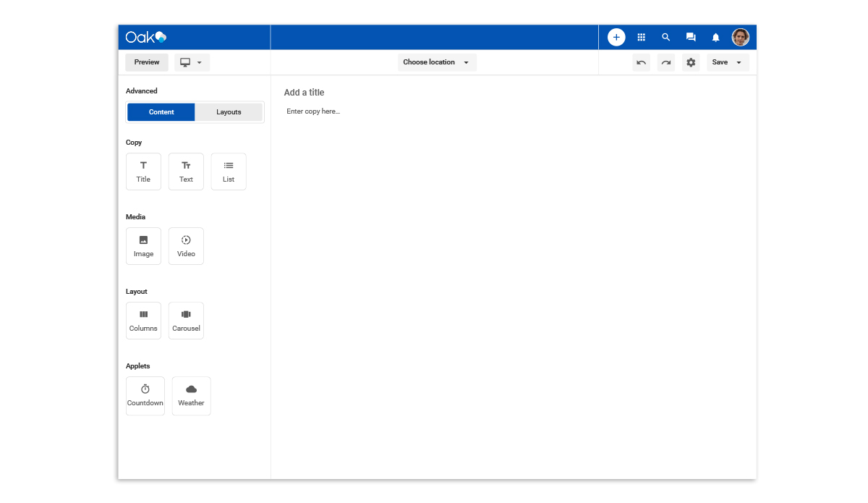Switch to the Layouts tab
This screenshot has height=503, width=868.
click(x=229, y=112)
